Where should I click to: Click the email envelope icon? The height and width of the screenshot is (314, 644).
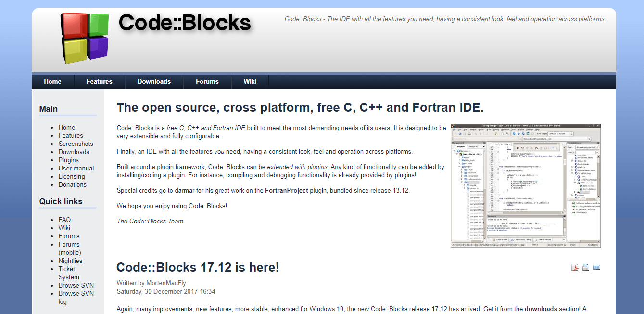coord(597,268)
